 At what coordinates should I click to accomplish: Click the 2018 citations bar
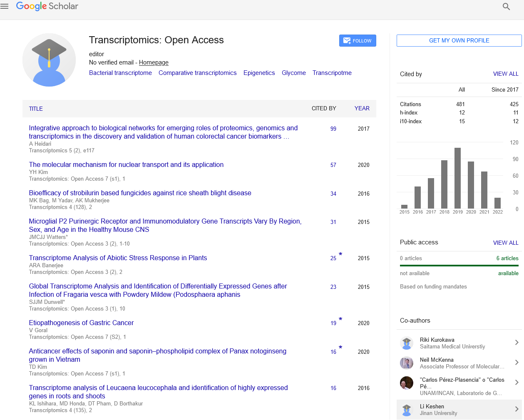tap(444, 184)
